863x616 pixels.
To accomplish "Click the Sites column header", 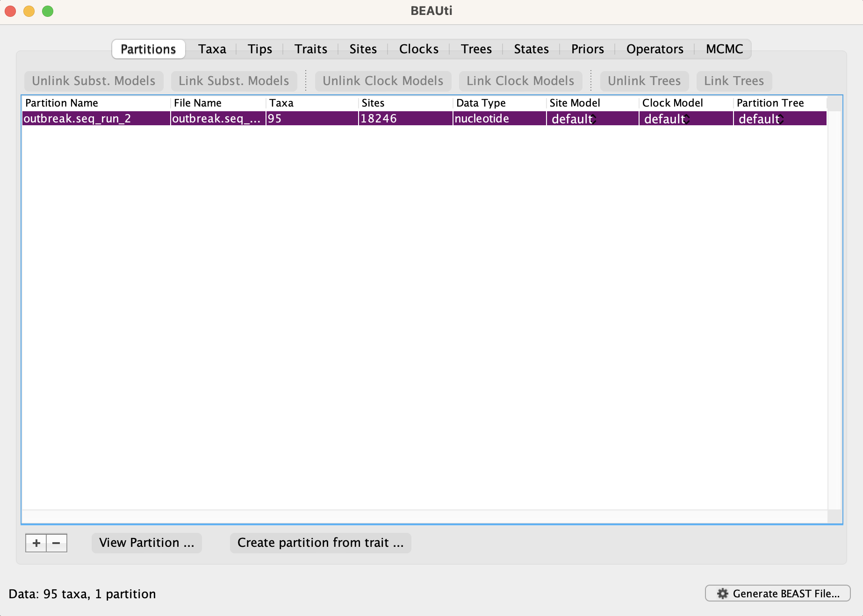I will [405, 103].
